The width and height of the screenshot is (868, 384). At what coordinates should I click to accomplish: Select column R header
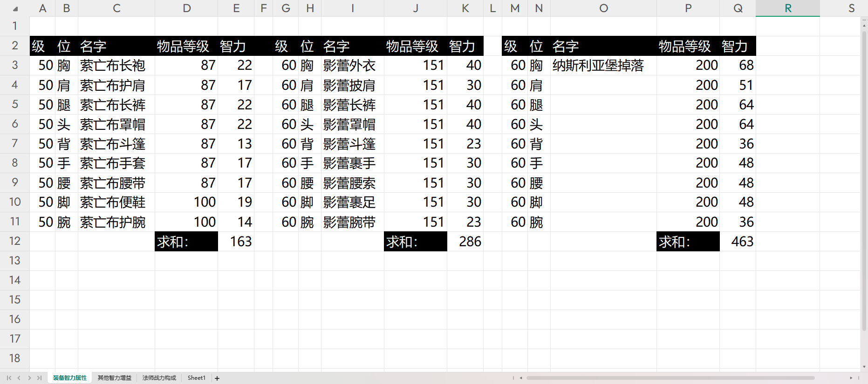coord(787,8)
